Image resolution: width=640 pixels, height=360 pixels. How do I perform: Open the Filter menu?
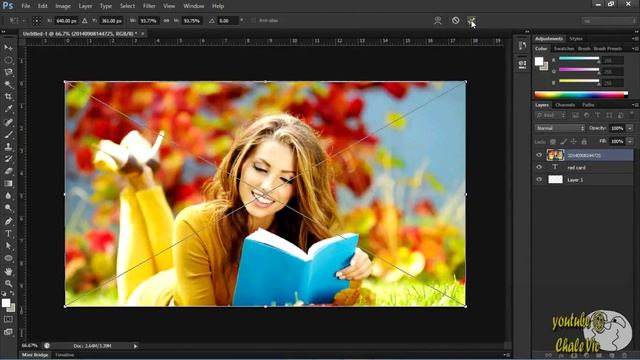tap(149, 6)
